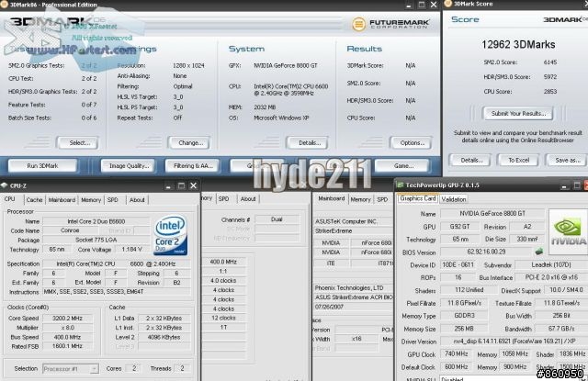Maximize the 3DMark06 window
This screenshot has width=588, height=381.
coord(422,5)
